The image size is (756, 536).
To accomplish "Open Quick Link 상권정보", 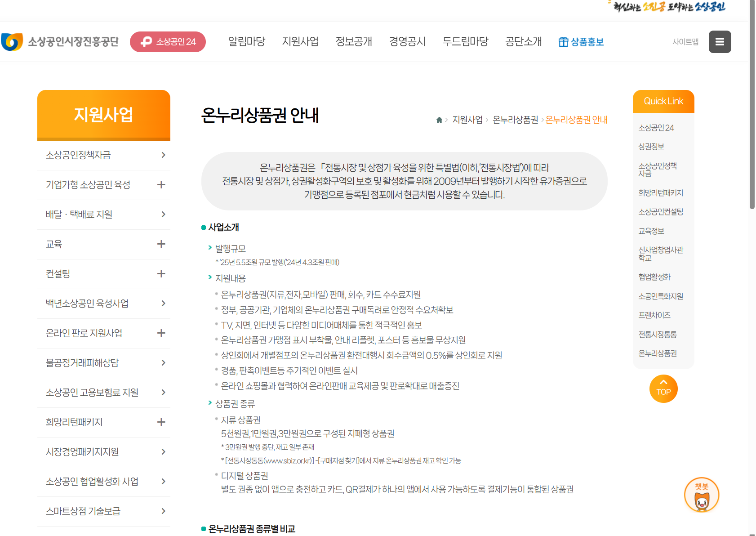I will click(x=651, y=147).
